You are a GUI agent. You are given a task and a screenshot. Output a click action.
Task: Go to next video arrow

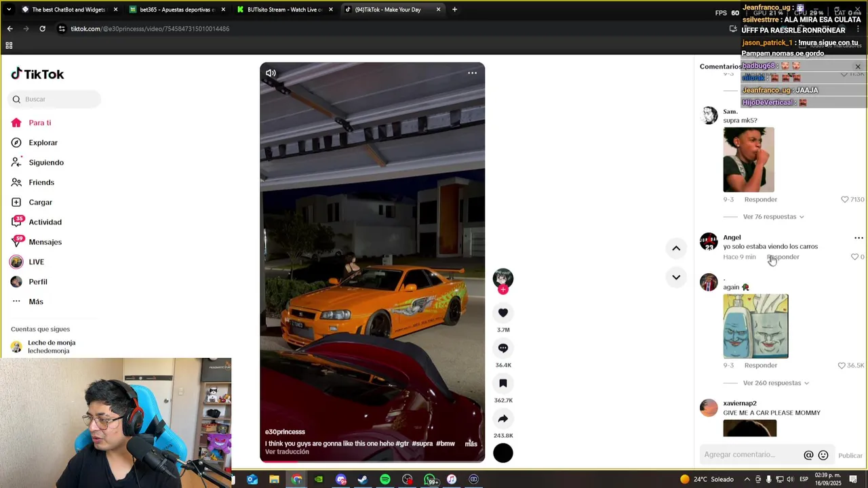click(x=676, y=277)
